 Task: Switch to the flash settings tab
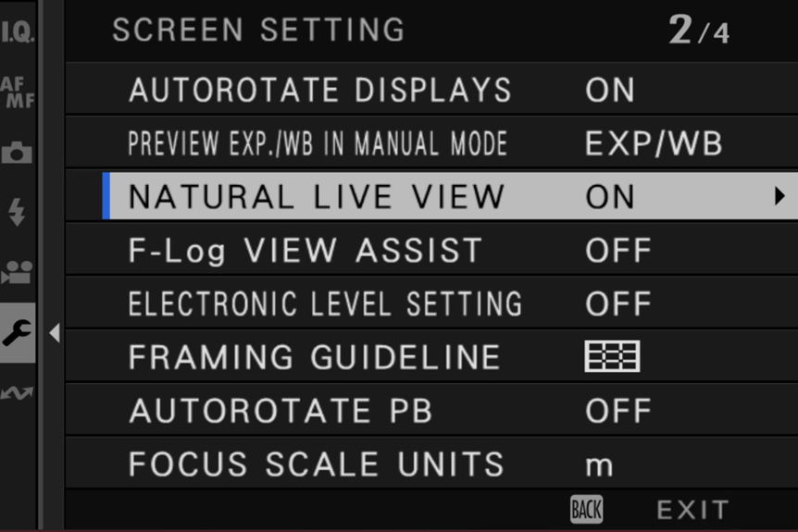(x=17, y=212)
